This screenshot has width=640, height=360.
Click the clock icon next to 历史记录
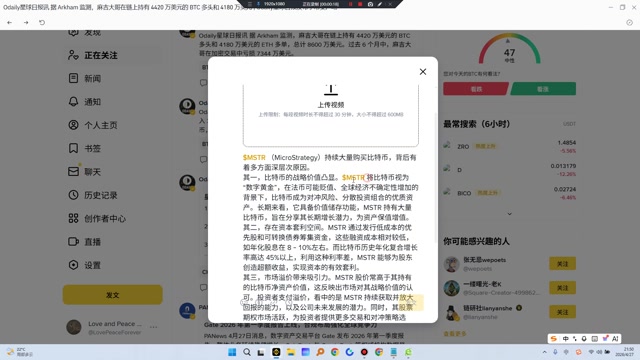(73, 195)
